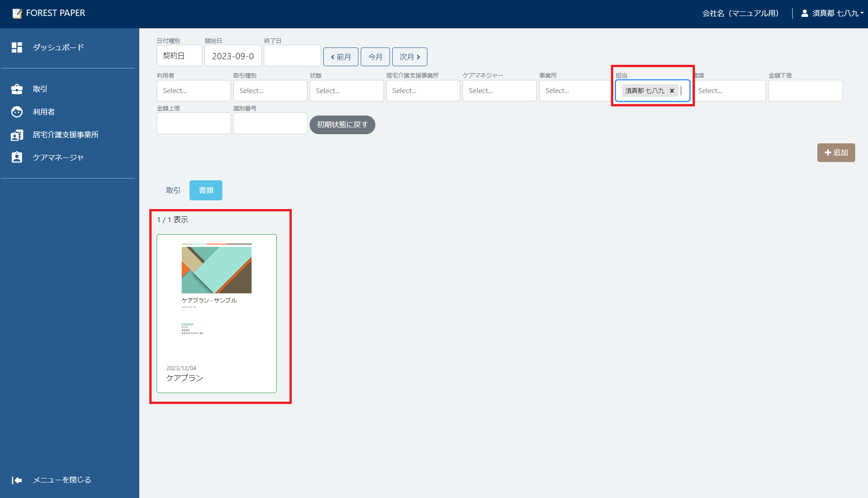Open the Dashboard grid icon
The width and height of the screenshot is (868, 498).
point(17,47)
